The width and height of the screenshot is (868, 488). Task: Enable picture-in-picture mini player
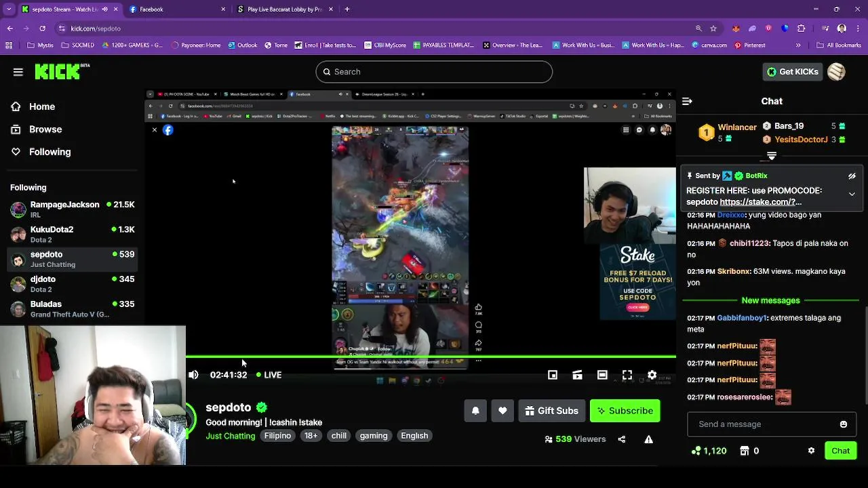pos(553,375)
